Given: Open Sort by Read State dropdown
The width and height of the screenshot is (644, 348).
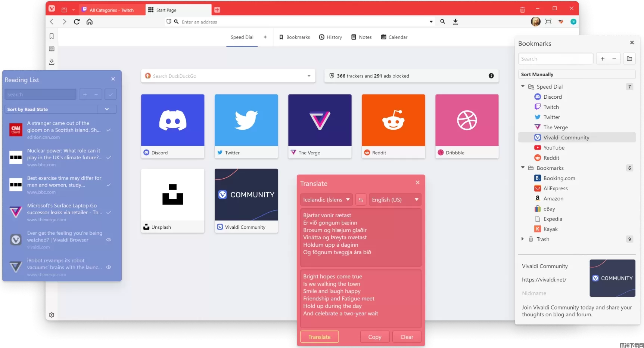Looking at the screenshot, I should tap(107, 109).
